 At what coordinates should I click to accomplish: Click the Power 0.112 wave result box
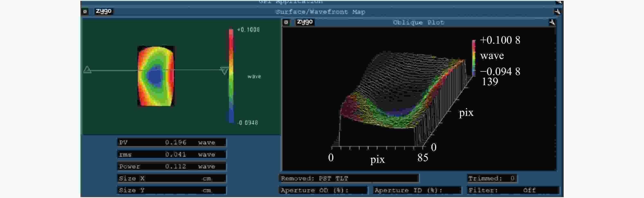172,166
